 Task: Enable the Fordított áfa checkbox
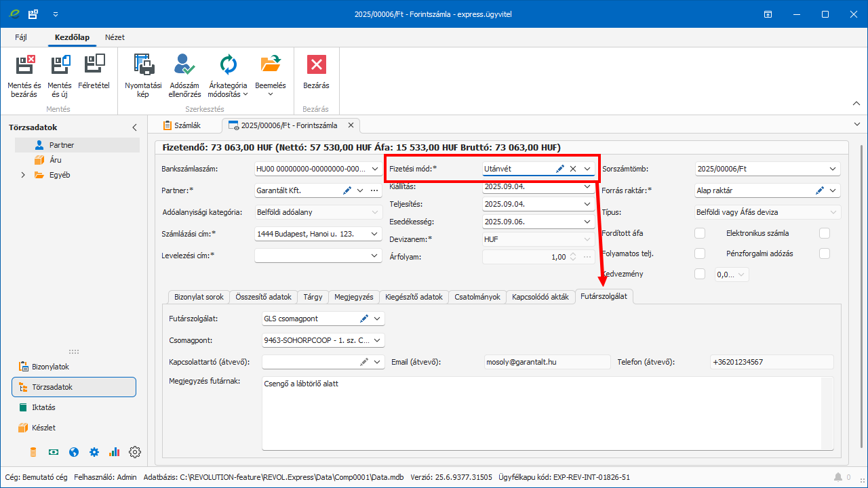pyautogui.click(x=700, y=233)
